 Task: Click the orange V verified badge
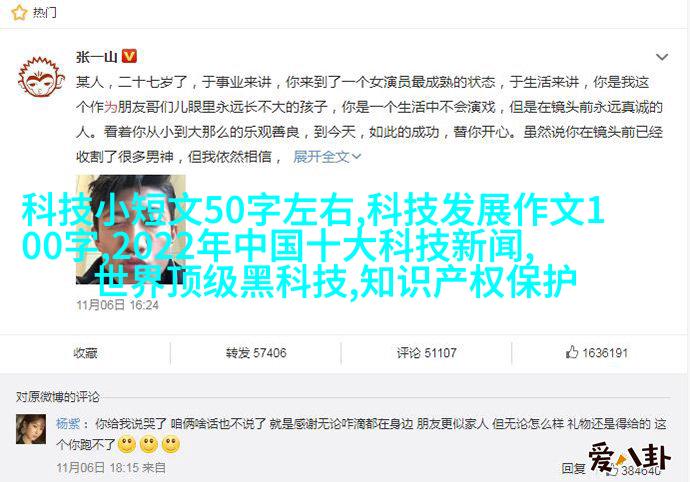coord(129,56)
